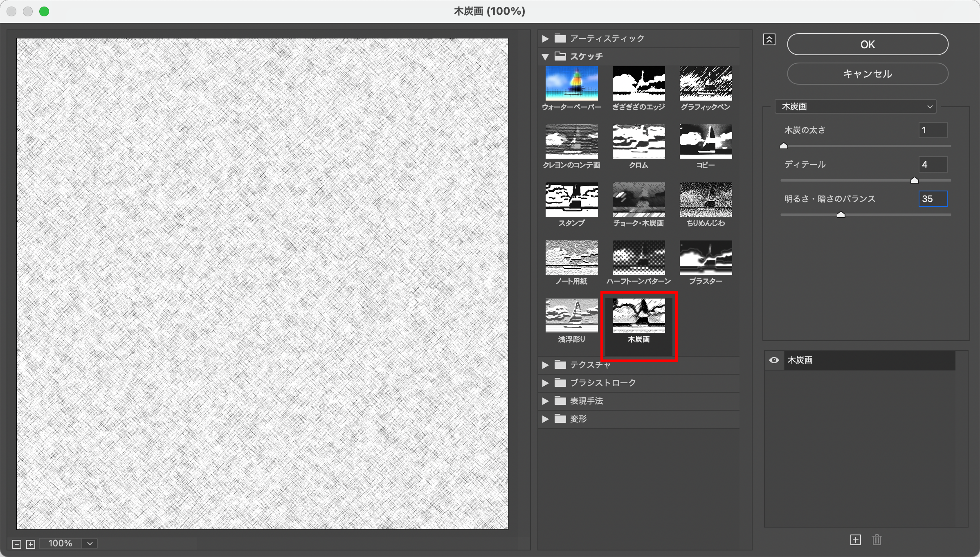Select the グラフィックペン filter thumbnail

tap(706, 84)
